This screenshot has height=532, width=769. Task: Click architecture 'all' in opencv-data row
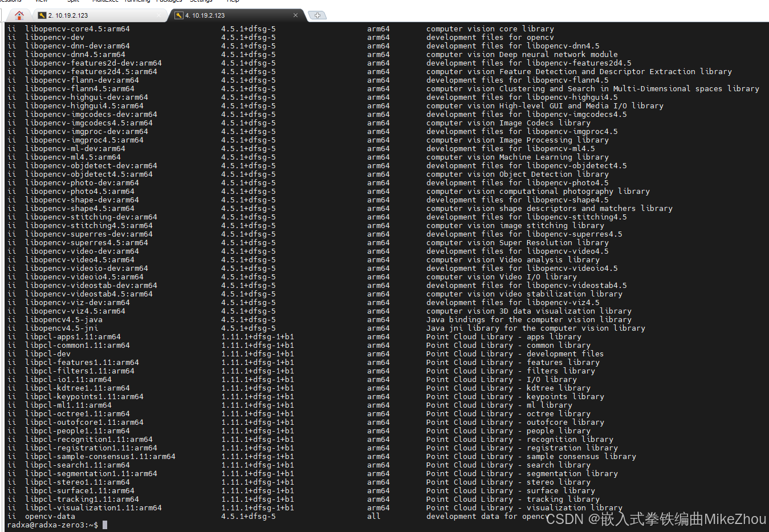click(374, 516)
